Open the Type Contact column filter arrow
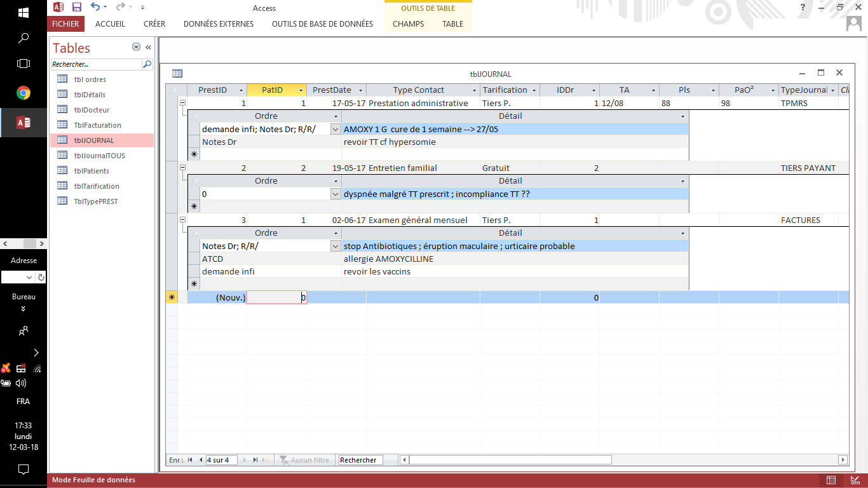Image resolution: width=868 pixels, height=488 pixels. click(473, 91)
